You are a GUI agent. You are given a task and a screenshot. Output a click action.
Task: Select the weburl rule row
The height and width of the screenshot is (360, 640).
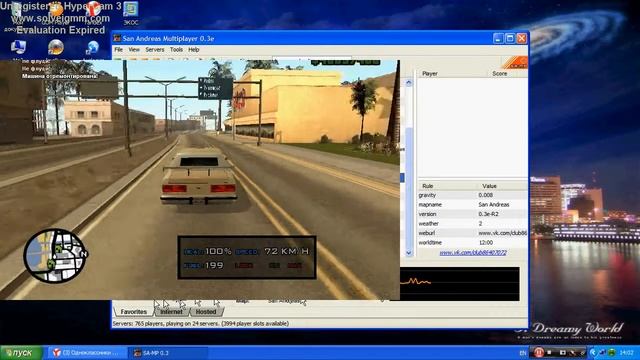click(x=473, y=233)
